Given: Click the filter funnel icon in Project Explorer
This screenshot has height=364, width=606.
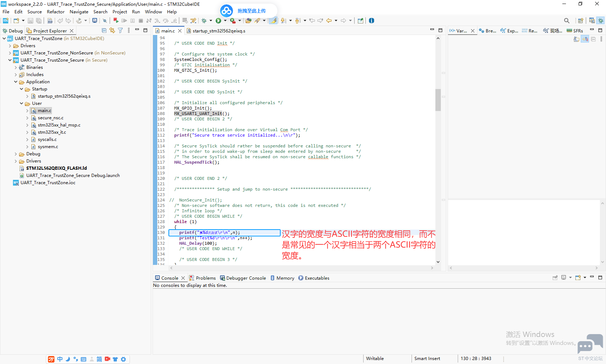Looking at the screenshot, I should (x=120, y=31).
